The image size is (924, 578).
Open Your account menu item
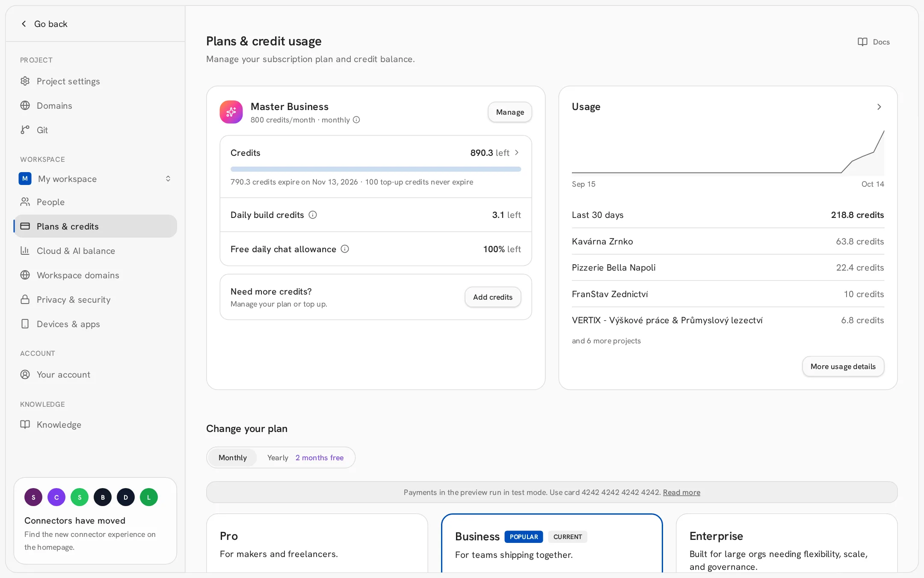(95, 374)
